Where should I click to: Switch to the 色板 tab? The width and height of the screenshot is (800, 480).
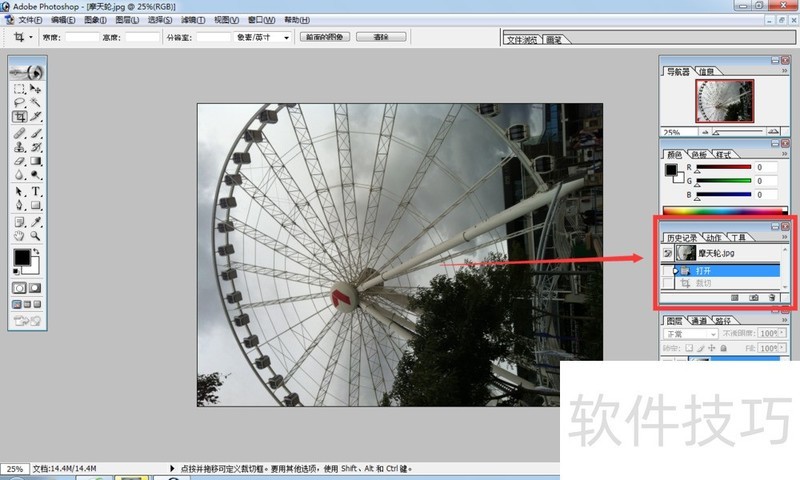(698, 155)
